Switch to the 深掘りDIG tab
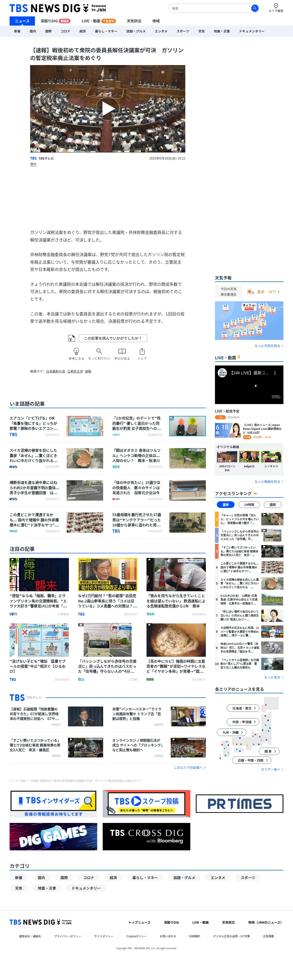 (x=55, y=21)
